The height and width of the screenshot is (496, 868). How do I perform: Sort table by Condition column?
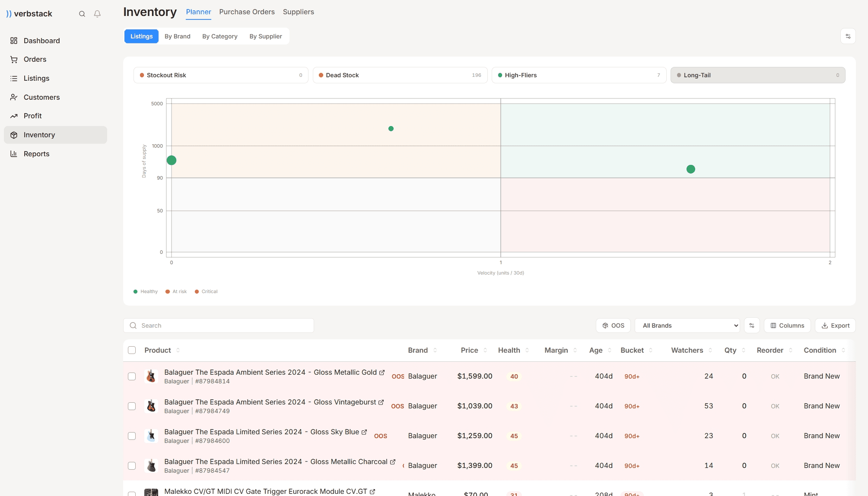824,350
